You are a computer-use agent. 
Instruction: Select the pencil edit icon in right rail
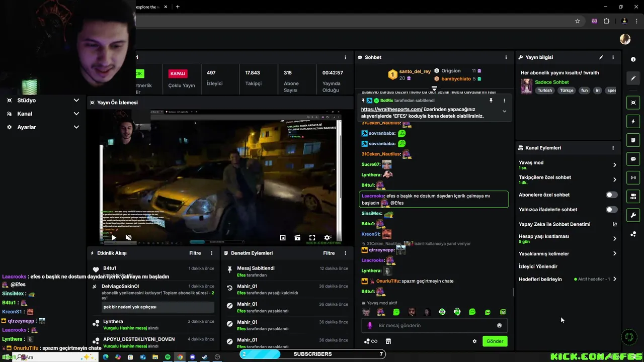pyautogui.click(x=633, y=78)
